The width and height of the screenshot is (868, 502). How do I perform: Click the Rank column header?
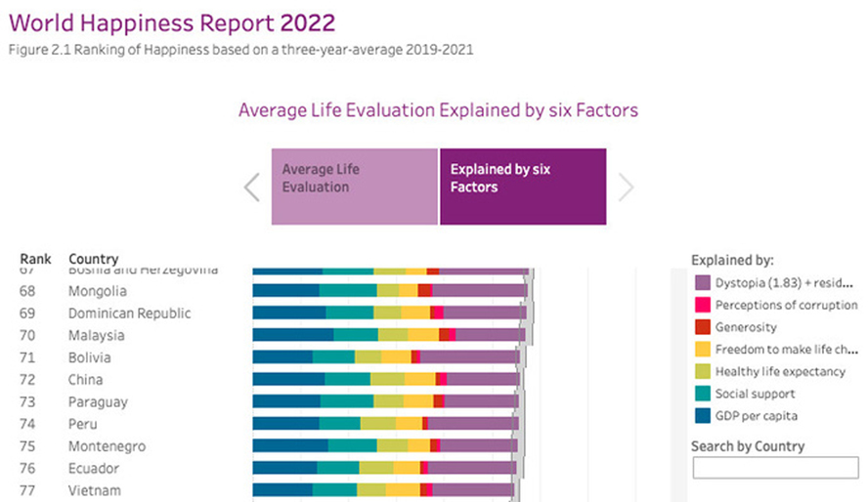(35, 259)
